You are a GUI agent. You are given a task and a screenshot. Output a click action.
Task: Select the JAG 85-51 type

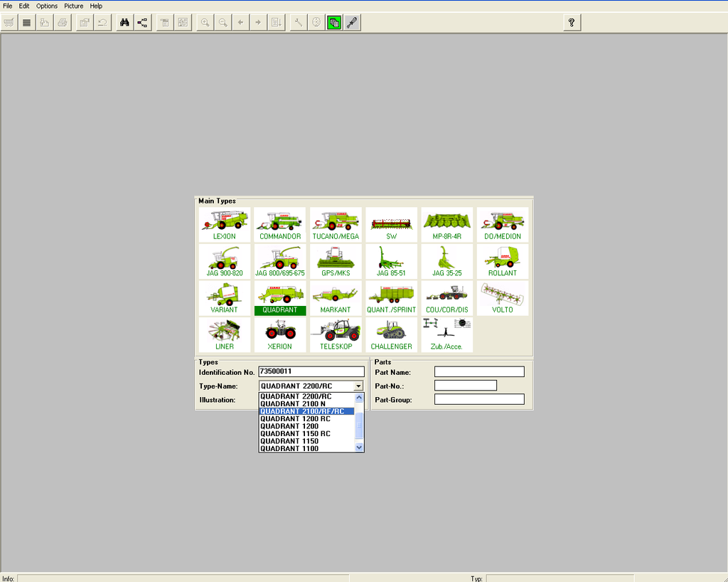(392, 262)
